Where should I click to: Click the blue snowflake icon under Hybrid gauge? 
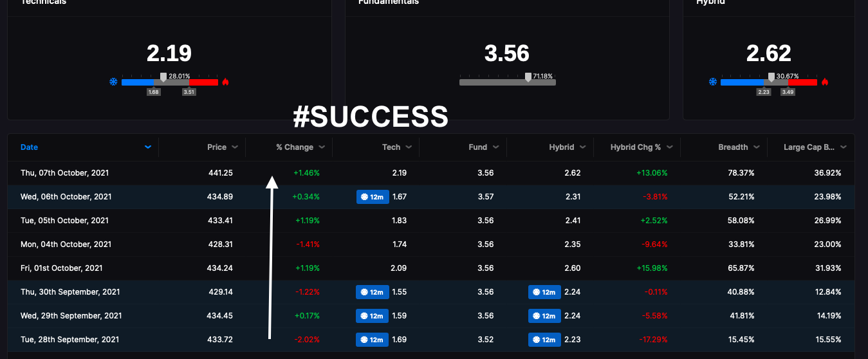point(712,82)
